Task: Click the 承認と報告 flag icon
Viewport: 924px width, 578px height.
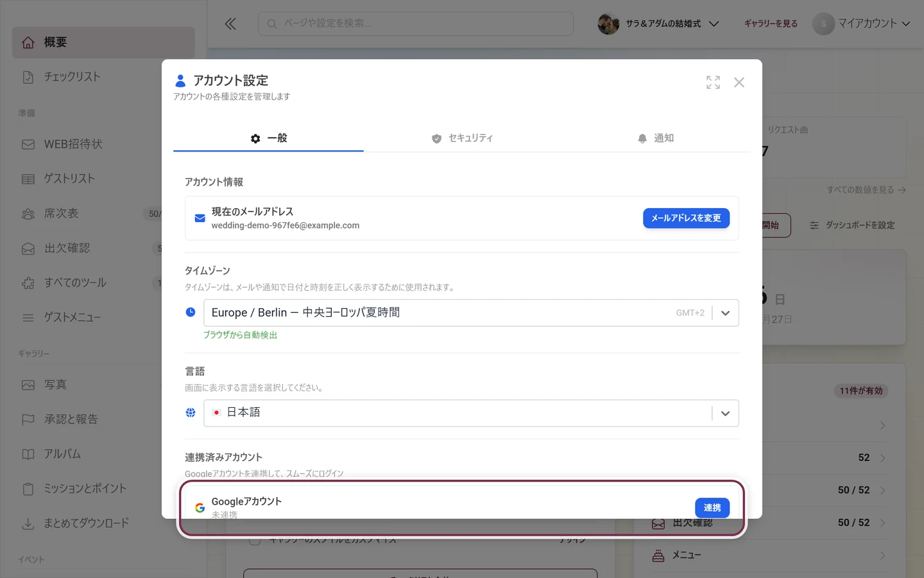Action: [x=28, y=420]
